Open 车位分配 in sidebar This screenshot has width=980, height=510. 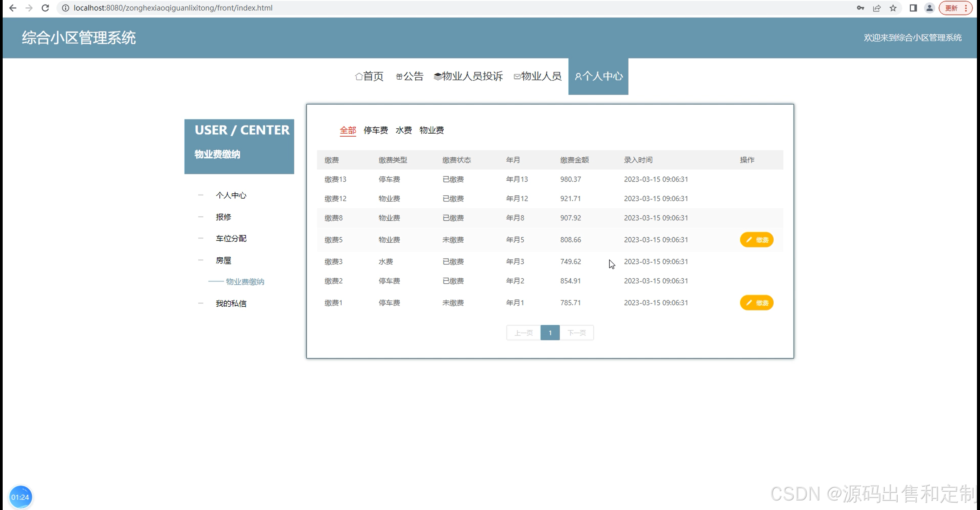click(x=231, y=239)
